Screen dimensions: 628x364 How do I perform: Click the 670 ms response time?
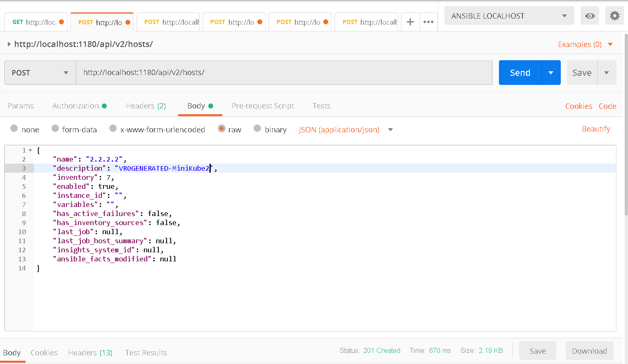(x=440, y=350)
